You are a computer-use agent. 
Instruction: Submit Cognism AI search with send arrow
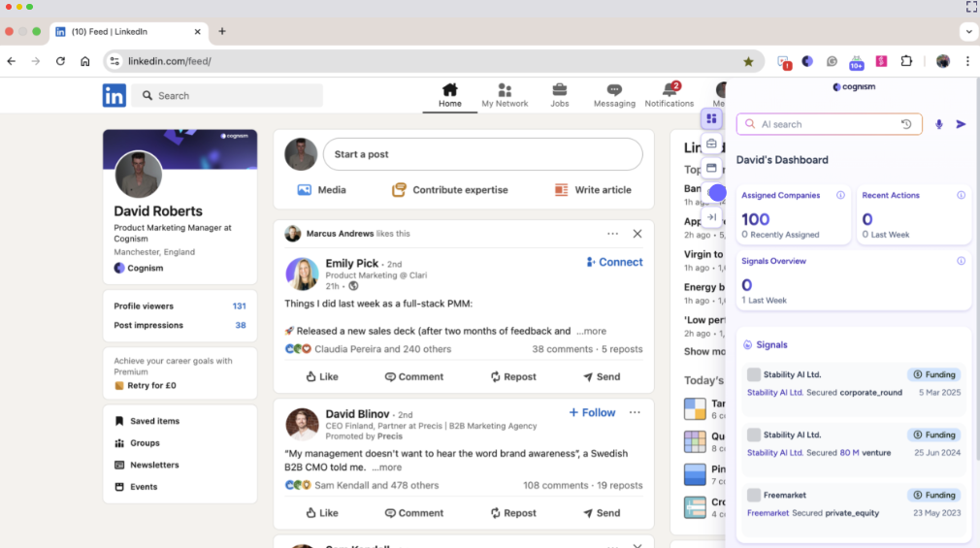[x=962, y=124]
